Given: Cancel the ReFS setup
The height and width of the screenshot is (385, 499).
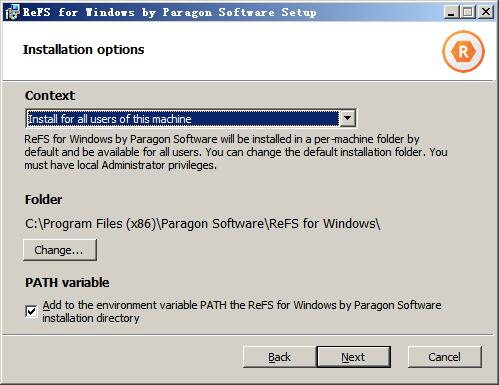Looking at the screenshot, I should coord(445,357).
